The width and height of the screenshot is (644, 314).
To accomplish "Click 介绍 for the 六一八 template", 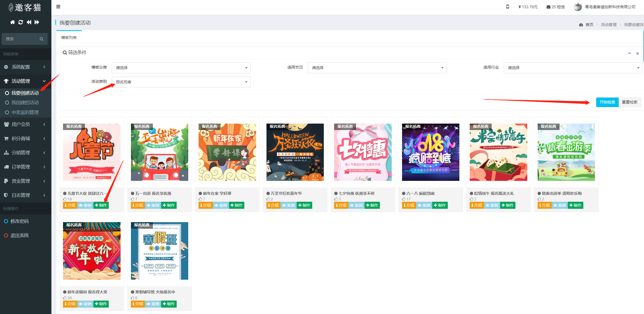I will pos(409,205).
